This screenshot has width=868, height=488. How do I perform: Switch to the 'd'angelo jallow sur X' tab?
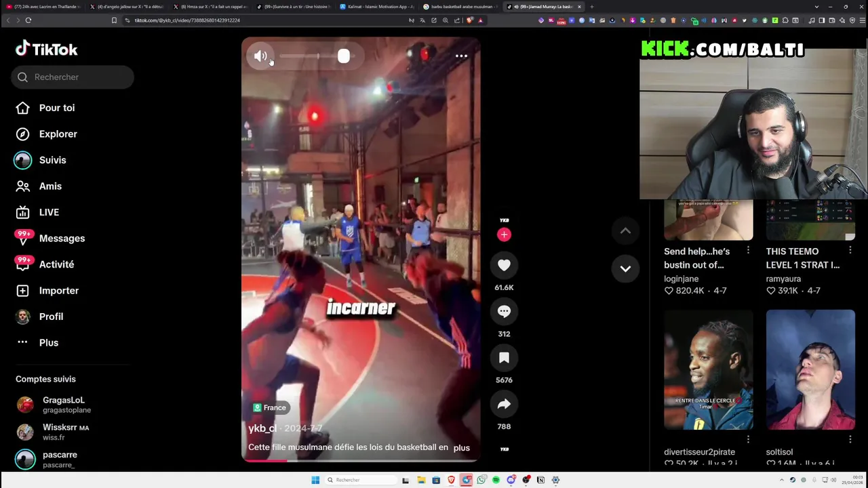click(x=127, y=7)
